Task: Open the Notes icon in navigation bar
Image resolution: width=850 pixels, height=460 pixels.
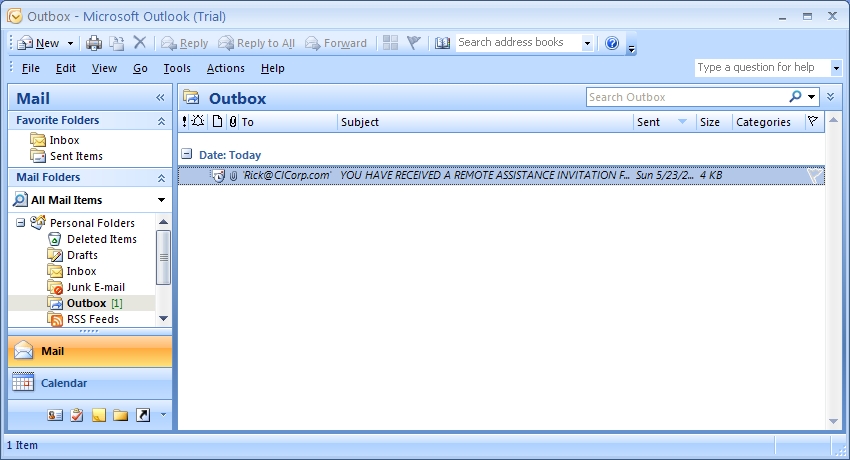Action: click(x=99, y=415)
